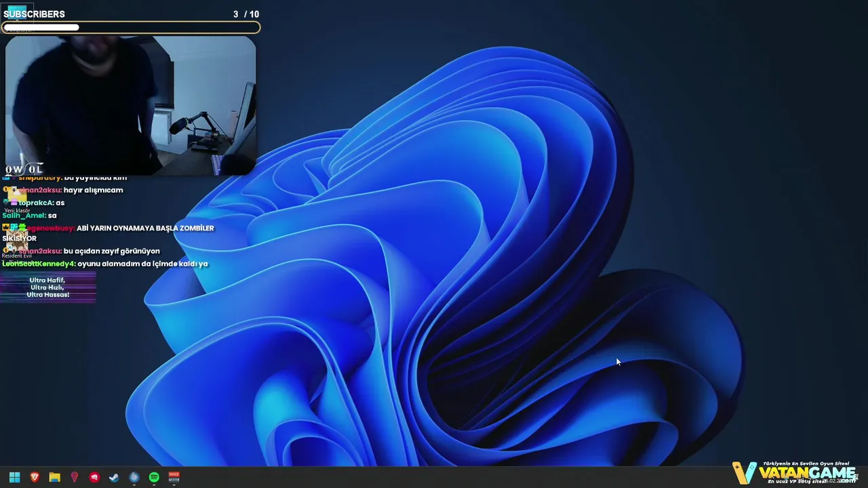Open the Windows Start menu

tap(14, 477)
